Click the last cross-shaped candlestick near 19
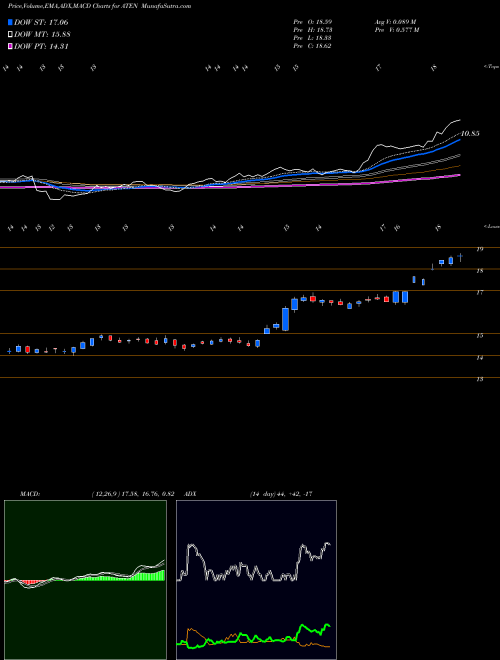The height and width of the screenshot is (660, 500). (x=460, y=257)
